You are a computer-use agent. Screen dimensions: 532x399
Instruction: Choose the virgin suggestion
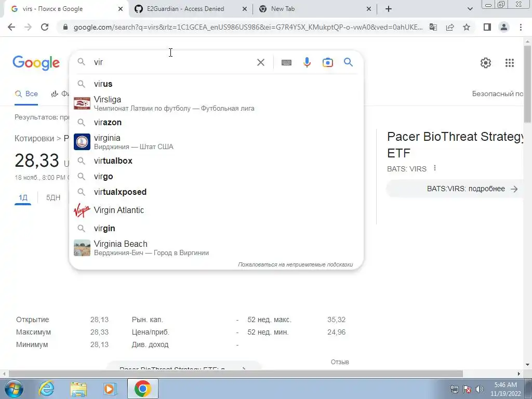(216, 229)
